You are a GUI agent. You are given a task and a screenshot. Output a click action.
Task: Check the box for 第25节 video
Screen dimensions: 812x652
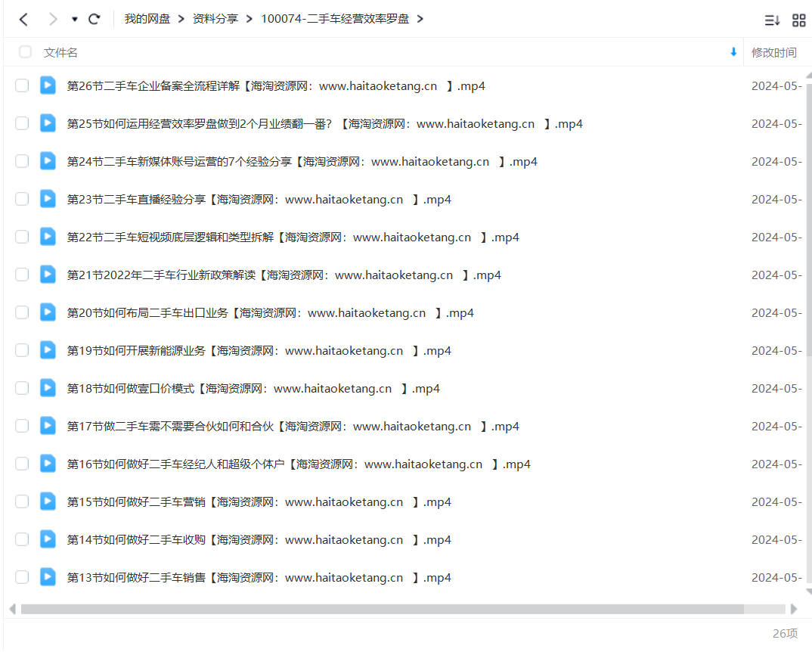point(22,123)
